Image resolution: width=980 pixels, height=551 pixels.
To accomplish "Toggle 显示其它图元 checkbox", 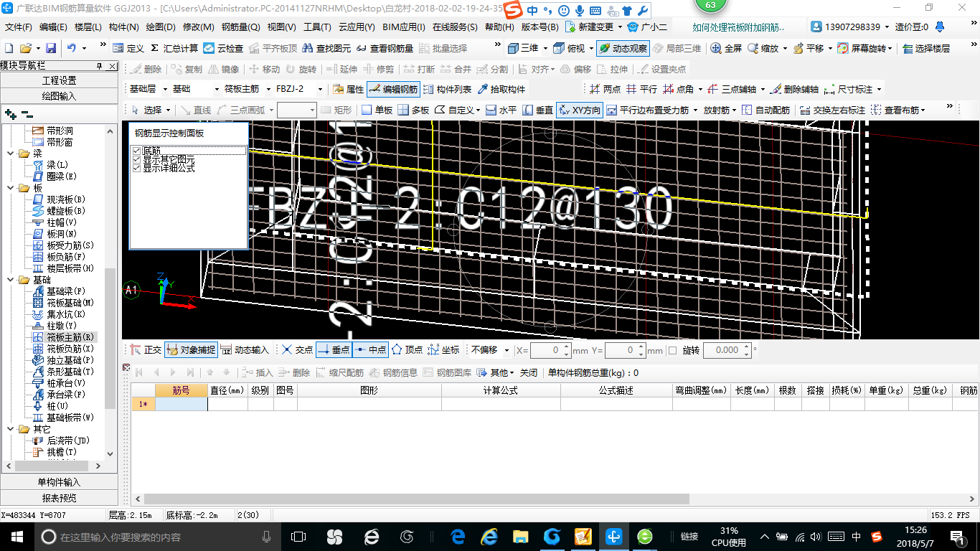I will click(136, 159).
